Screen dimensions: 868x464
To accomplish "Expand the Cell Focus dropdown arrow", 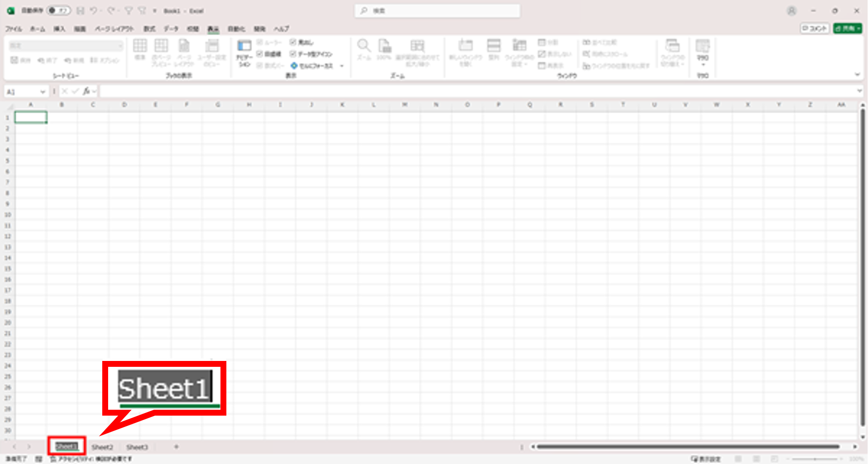I will tap(342, 66).
